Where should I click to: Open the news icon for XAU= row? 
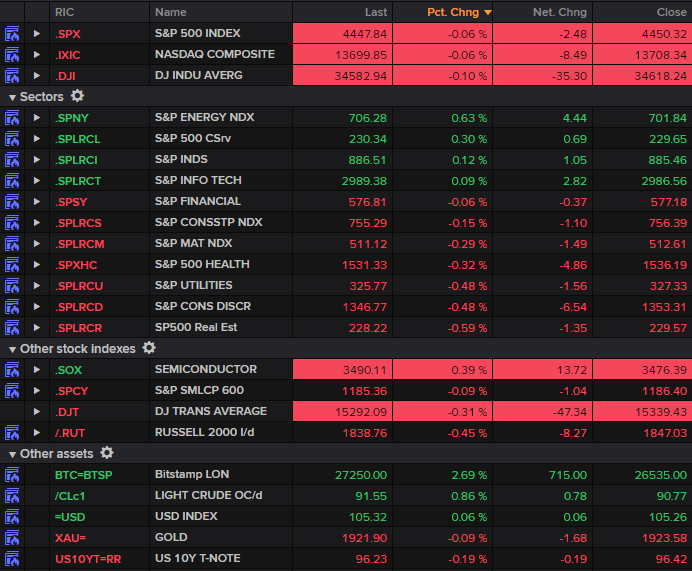pyautogui.click(x=12, y=538)
